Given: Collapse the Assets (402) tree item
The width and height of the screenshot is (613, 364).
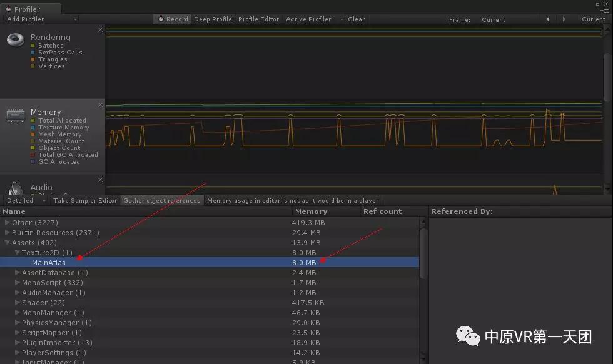Looking at the screenshot, I should click(8, 243).
